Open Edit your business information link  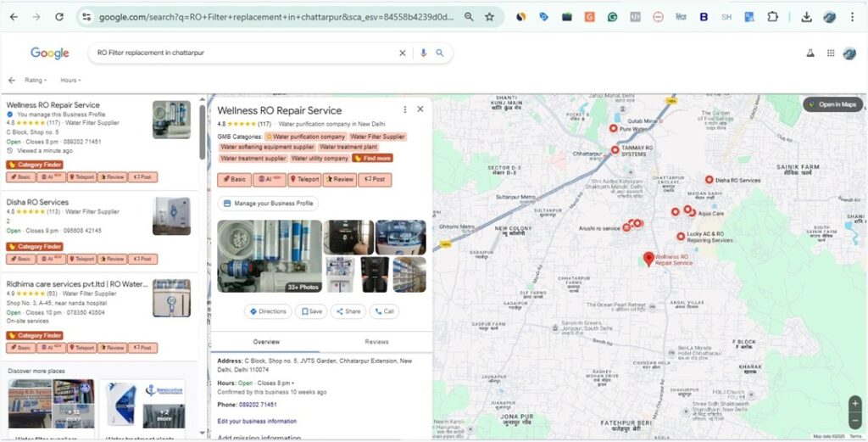click(x=257, y=421)
